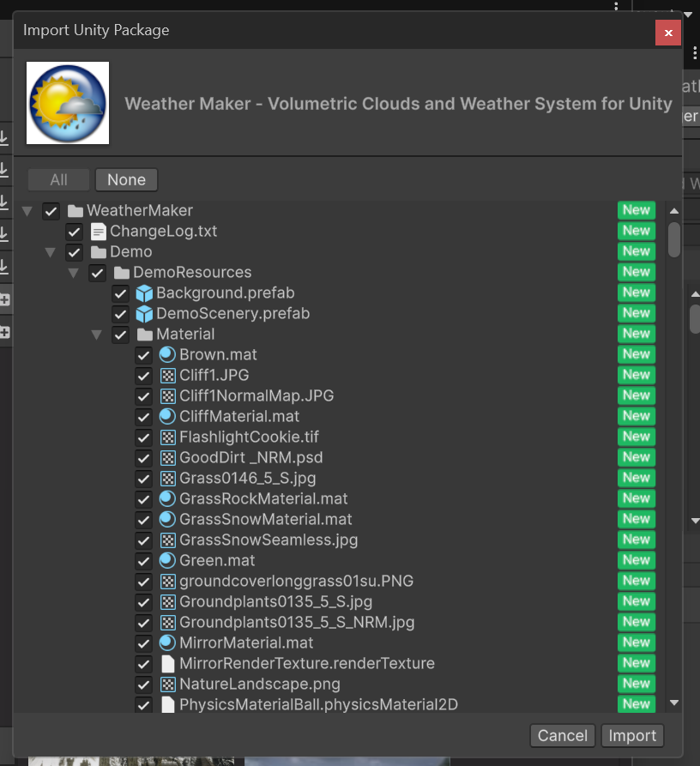Collapse the Material folder tree arrow
Viewport: 700px width, 766px height.
(97, 335)
